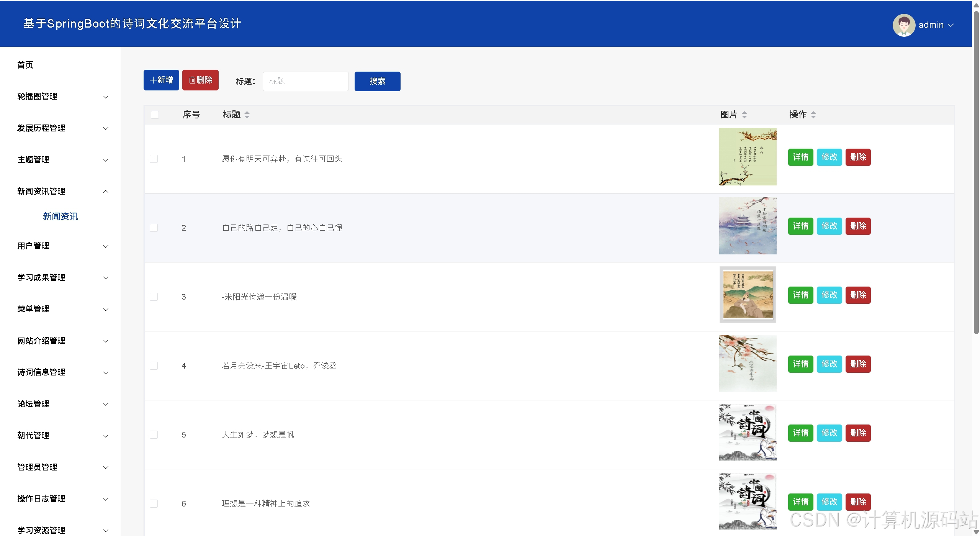Click the page title 基于SpringBoot的诗词文化交流平台设计
980x536 pixels.
(x=132, y=23)
